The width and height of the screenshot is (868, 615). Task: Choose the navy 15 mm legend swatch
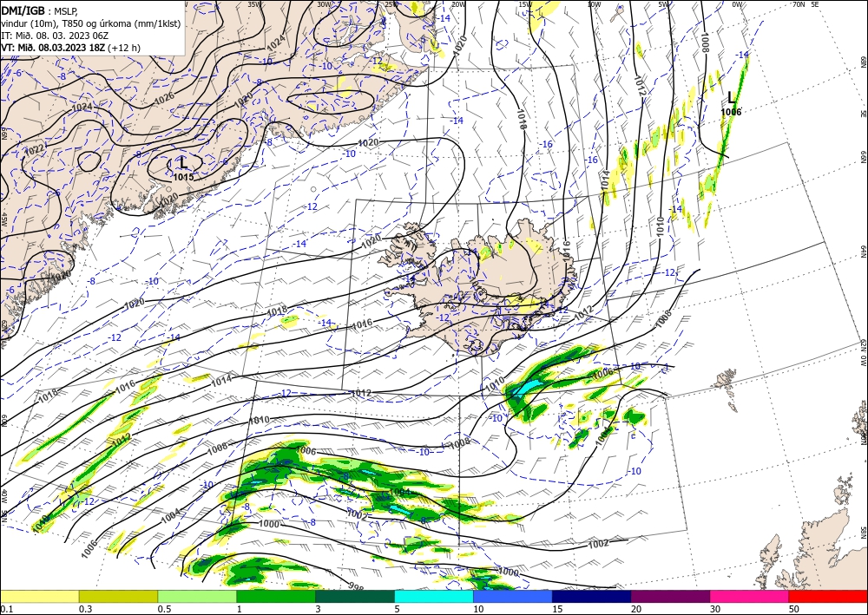click(x=592, y=596)
